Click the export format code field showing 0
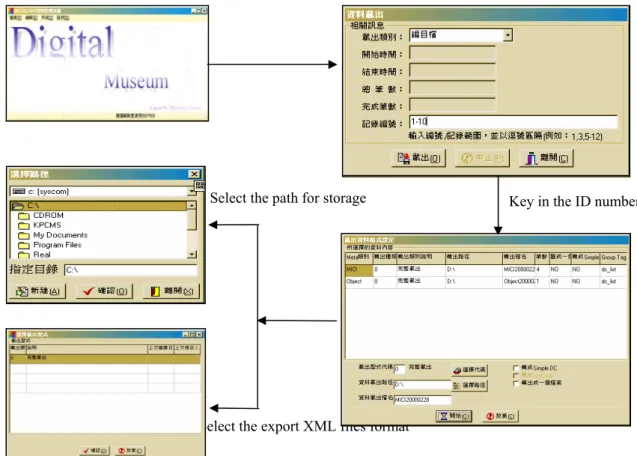This screenshot has height=456, width=637. (399, 369)
